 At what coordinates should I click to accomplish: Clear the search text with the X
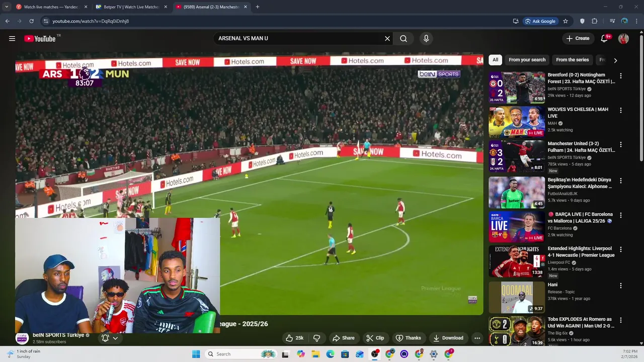click(387, 39)
